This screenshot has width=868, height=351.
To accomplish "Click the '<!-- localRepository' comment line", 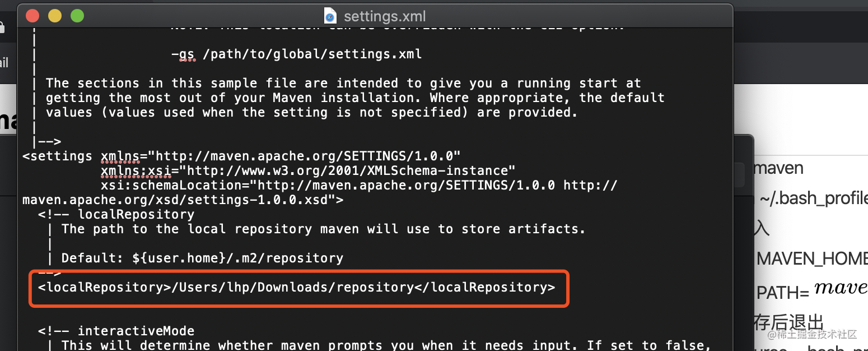I will point(116,214).
